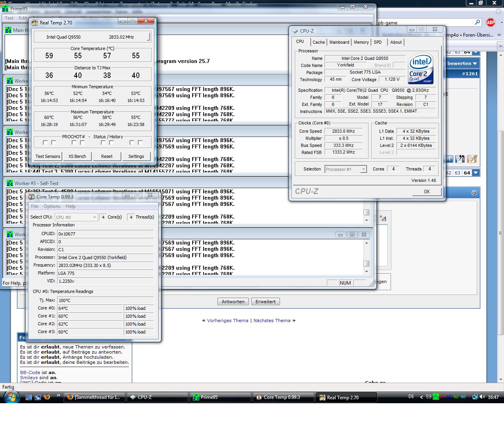
Task: Click Firefox page vertical scrollbar thumb
Action: coord(501,232)
